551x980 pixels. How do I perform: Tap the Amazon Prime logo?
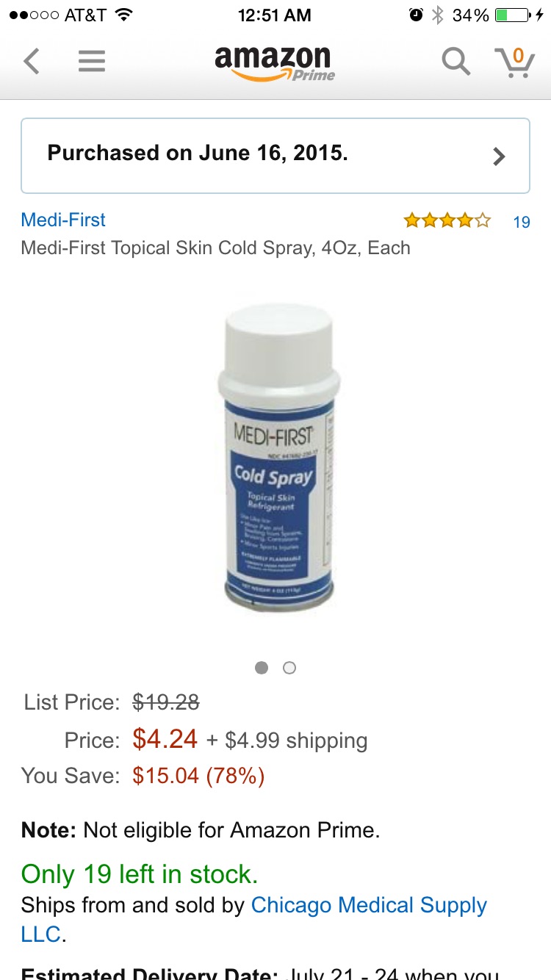(x=274, y=63)
